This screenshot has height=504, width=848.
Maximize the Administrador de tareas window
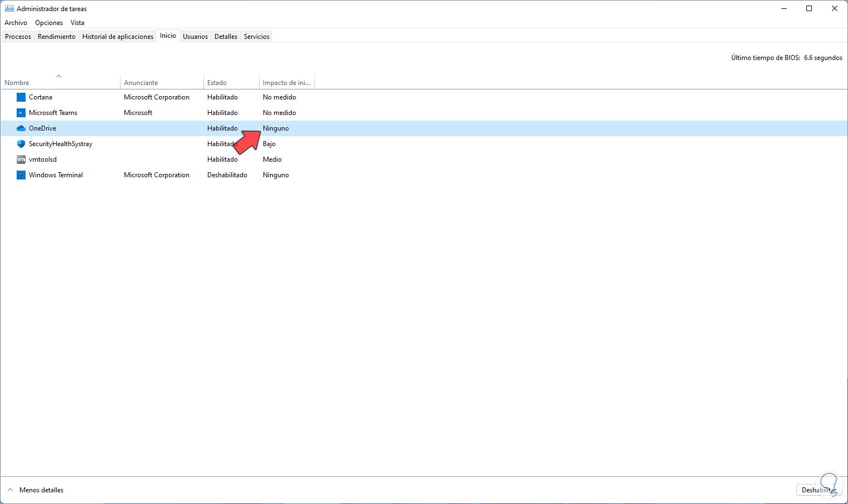pos(809,9)
